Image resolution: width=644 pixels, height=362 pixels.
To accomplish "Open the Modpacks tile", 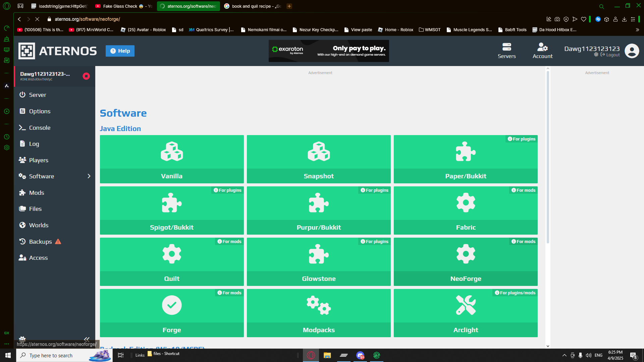I will 319,313.
